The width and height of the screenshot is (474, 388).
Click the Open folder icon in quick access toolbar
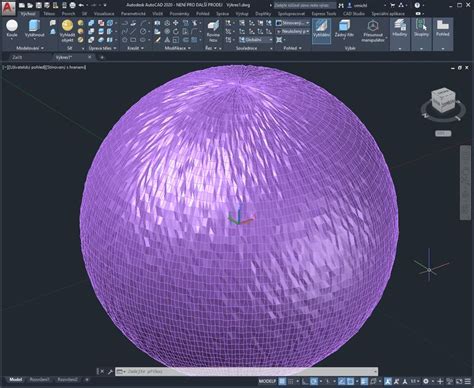coord(30,5)
